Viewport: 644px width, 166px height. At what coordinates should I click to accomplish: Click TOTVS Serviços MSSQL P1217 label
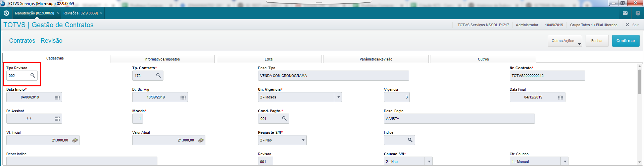pos(483,25)
